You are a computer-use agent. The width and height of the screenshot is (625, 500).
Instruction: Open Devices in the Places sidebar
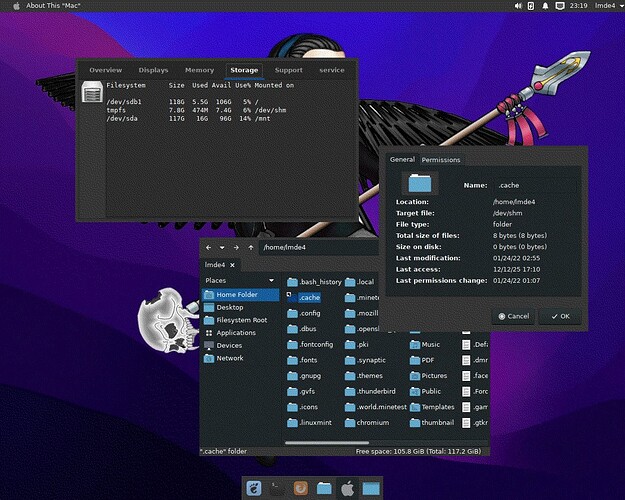click(223, 345)
